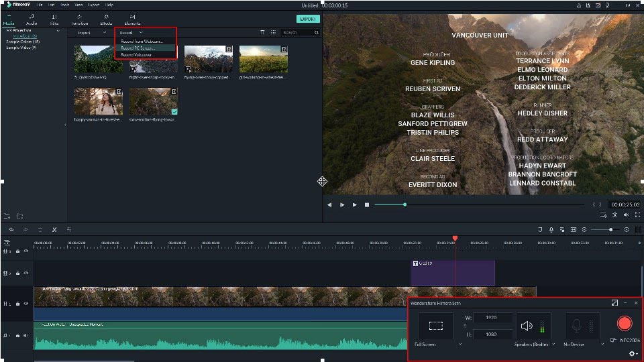Click the zoom out timeline minus icon
This screenshot has width=644, height=362.
(584, 230)
